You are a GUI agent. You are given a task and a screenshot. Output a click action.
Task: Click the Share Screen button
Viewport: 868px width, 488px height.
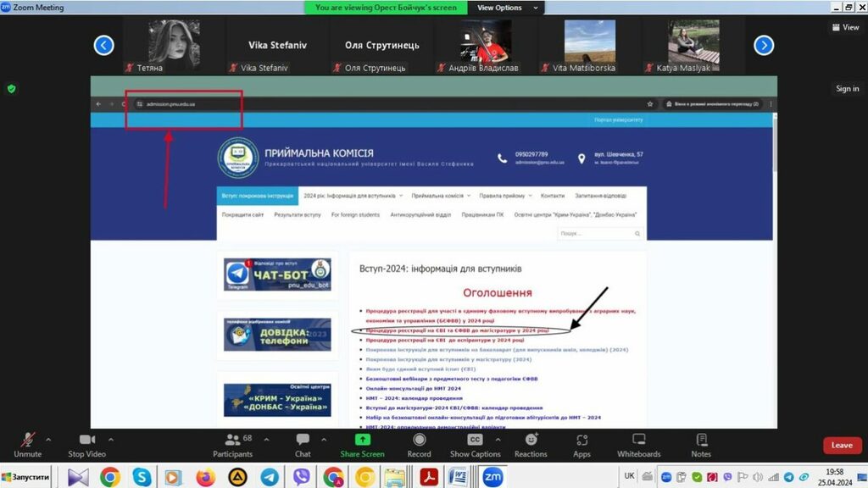(362, 445)
